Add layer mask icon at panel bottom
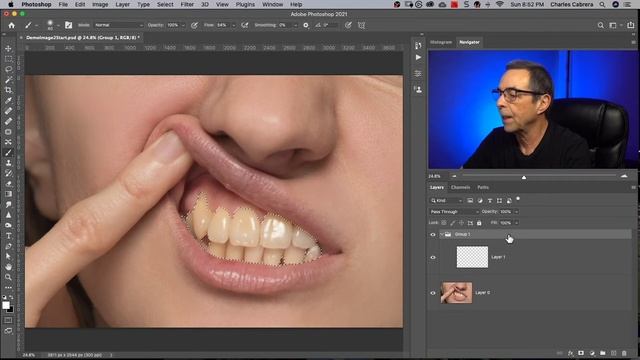The image size is (640, 360). tap(581, 353)
